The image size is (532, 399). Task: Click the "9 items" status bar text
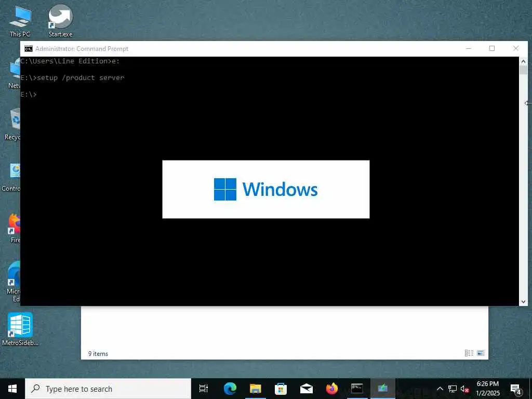coord(98,353)
